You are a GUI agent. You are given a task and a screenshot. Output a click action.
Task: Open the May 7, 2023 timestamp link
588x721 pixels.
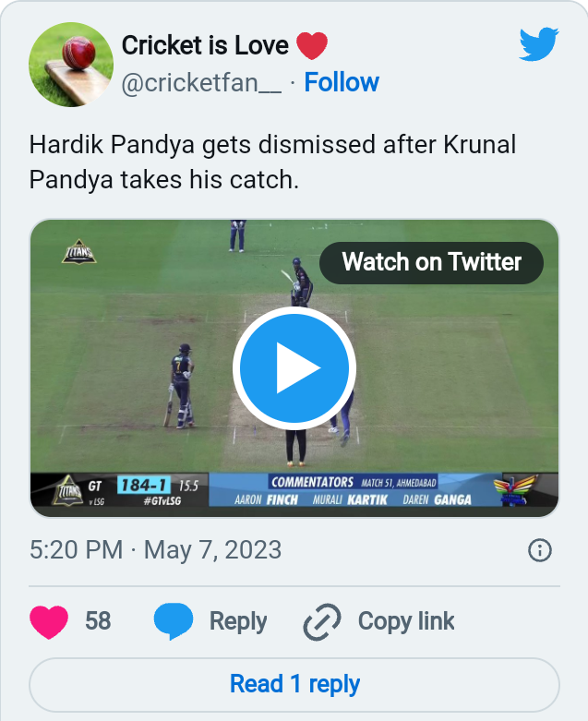(155, 550)
